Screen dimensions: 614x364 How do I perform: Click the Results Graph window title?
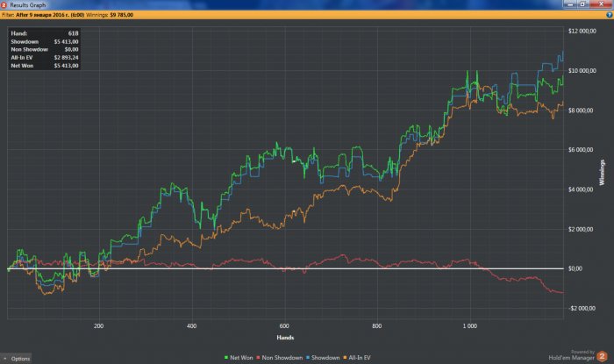tap(28, 5)
